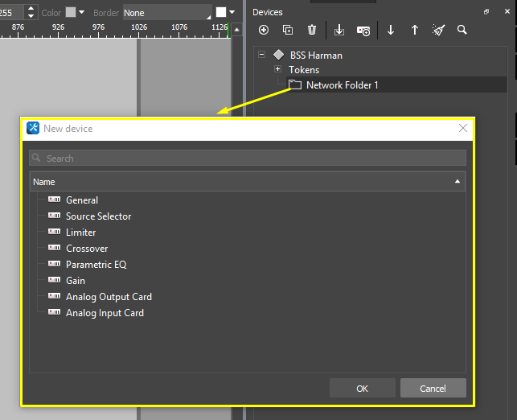Screen dimensions: 517x420
Task: Open search in the Devices panel
Action: point(462,30)
